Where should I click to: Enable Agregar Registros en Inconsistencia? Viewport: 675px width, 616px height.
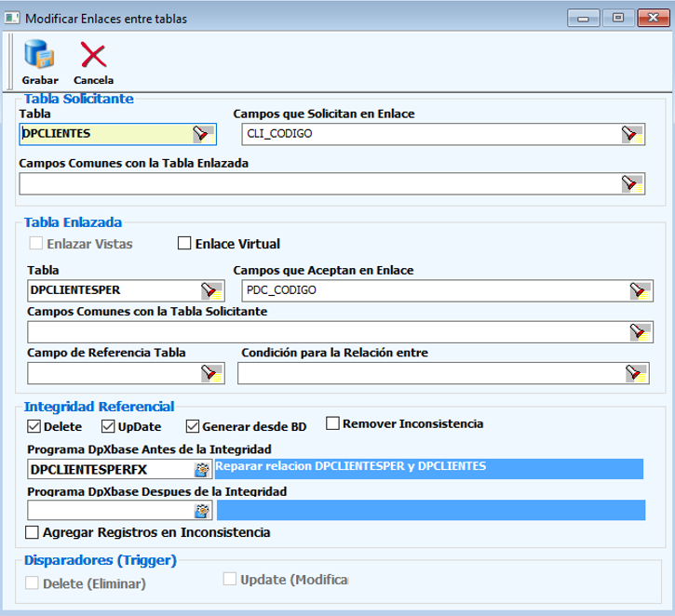pos(33,533)
